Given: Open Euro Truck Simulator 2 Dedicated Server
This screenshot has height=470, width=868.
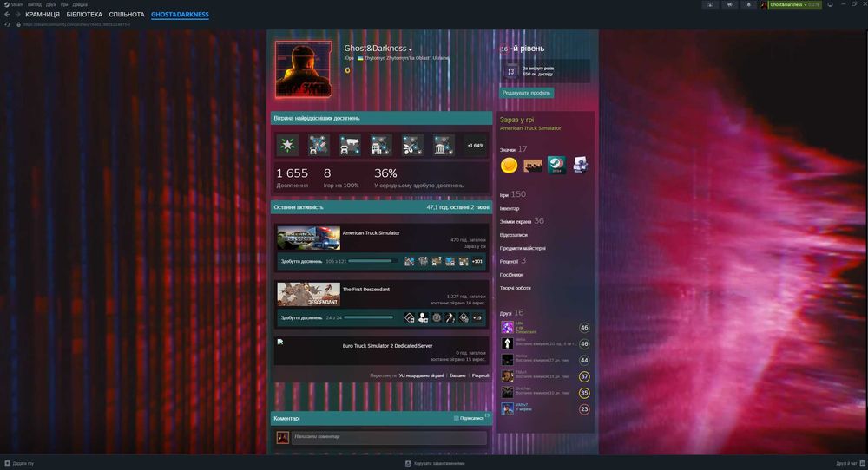Looking at the screenshot, I should point(387,346).
